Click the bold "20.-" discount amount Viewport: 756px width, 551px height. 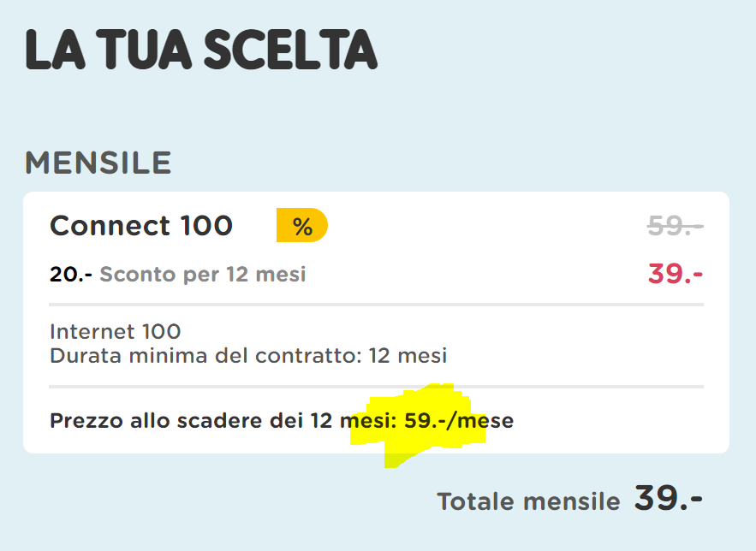71,275
